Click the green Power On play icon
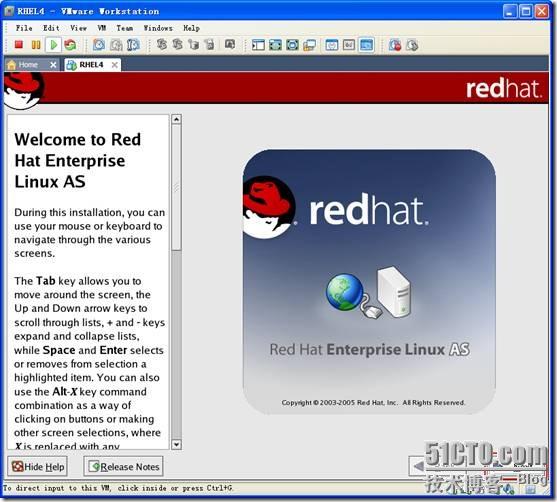Image resolution: width=557 pixels, height=502 pixels. click(x=54, y=45)
